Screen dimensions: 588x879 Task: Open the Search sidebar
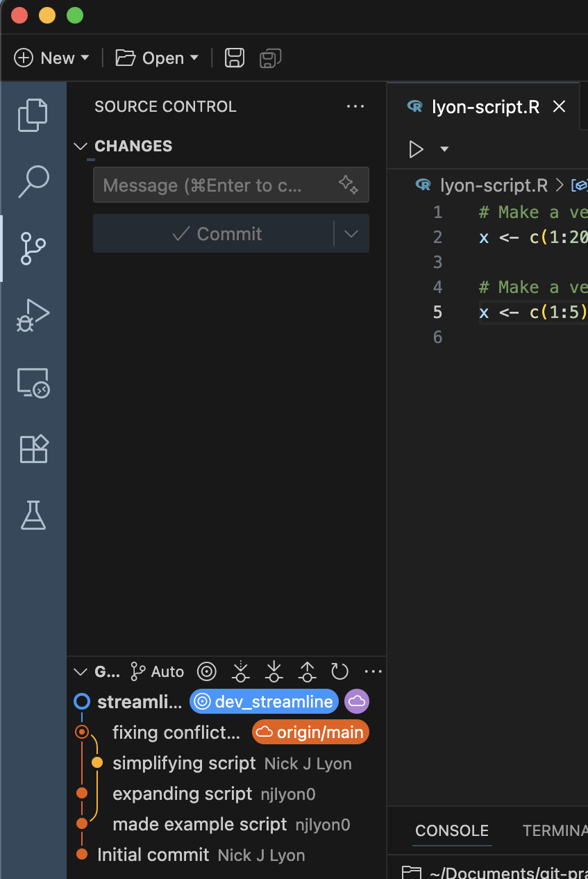[33, 181]
